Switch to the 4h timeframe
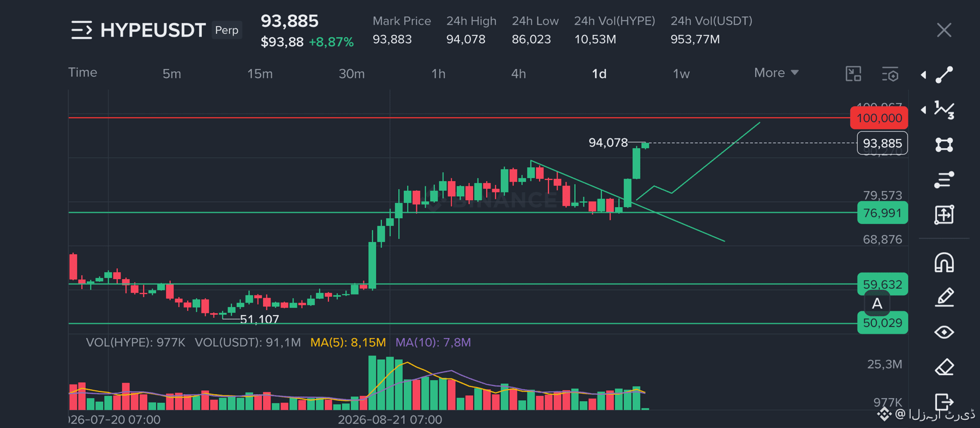Viewport: 980px width, 428px height. coord(518,74)
